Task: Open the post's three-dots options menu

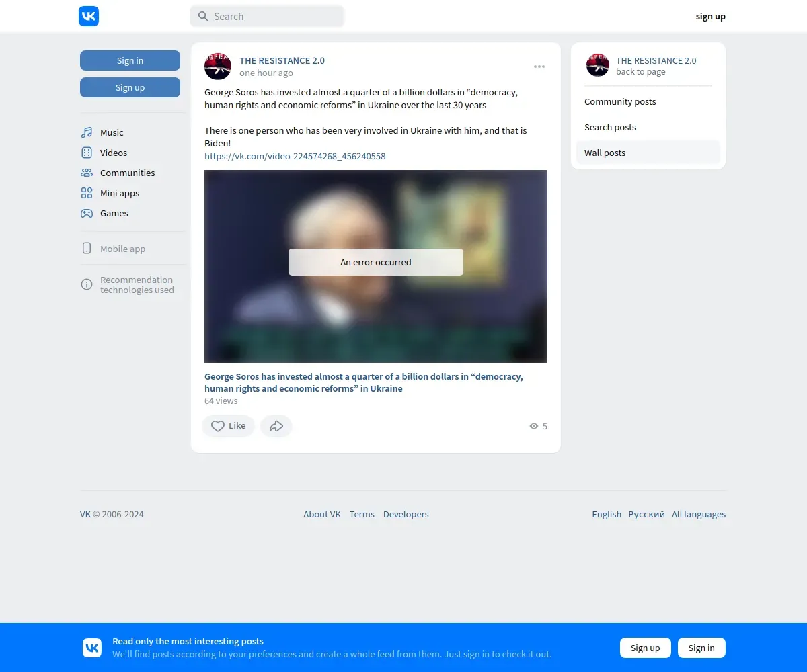Action: pos(539,67)
